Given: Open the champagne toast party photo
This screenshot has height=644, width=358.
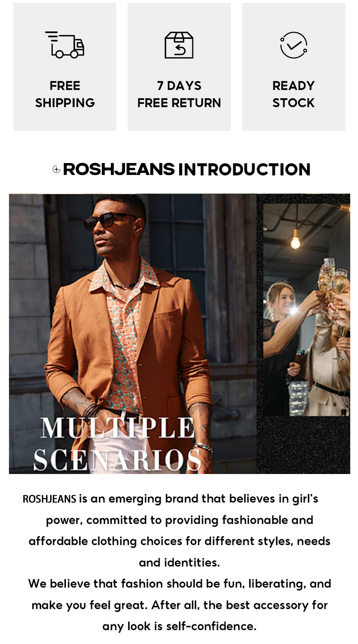Looking at the screenshot, I should tap(306, 310).
